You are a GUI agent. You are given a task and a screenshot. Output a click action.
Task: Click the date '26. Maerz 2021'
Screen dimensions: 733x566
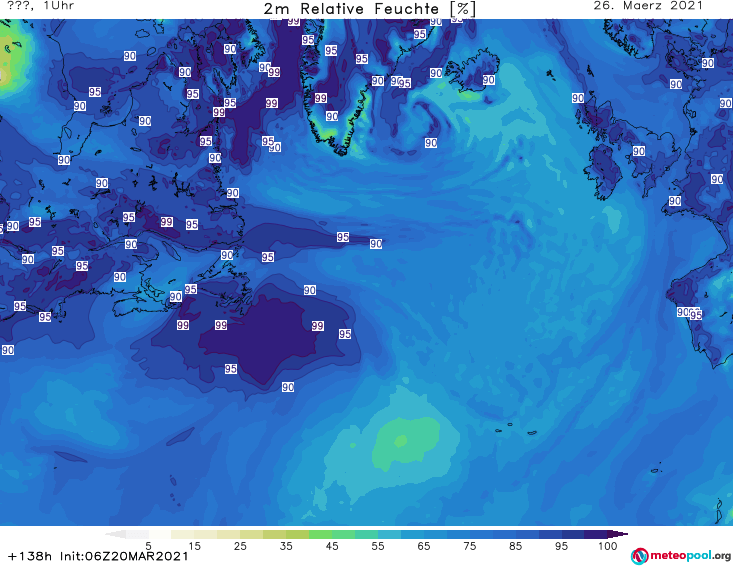tap(648, 6)
